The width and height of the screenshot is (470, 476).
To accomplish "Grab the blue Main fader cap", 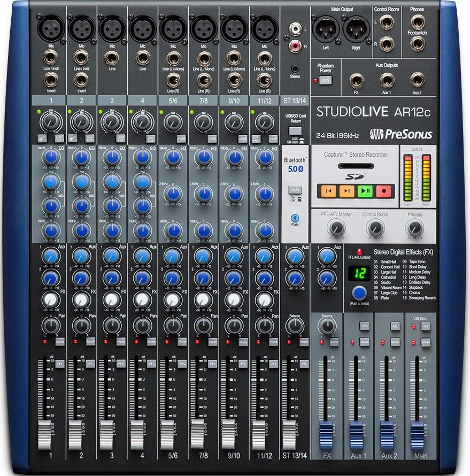I will (x=417, y=435).
